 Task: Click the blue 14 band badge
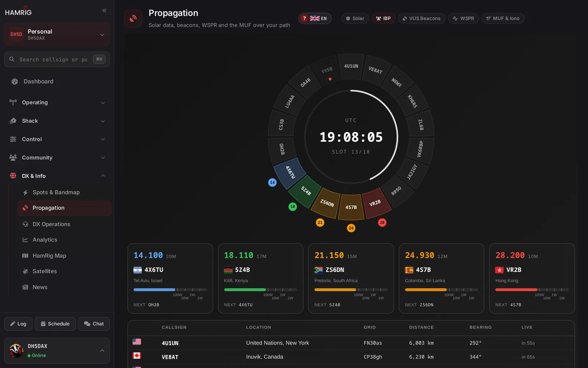[x=272, y=183]
